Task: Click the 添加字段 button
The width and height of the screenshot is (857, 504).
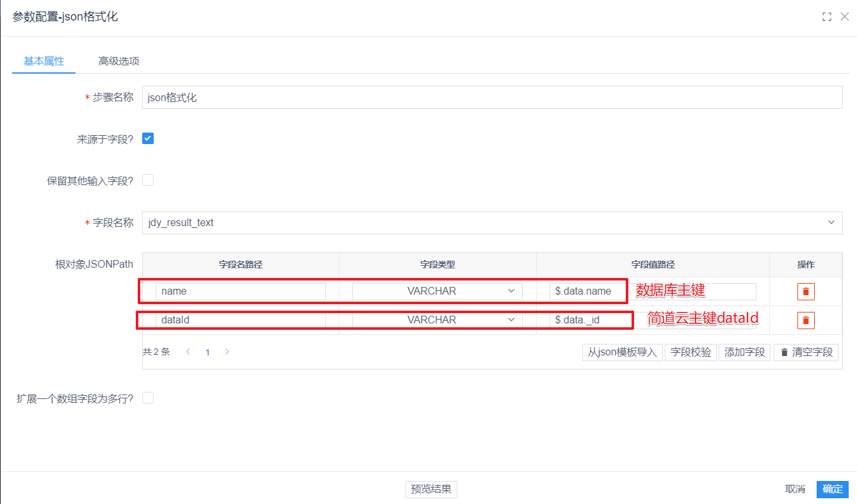Action: (744, 352)
